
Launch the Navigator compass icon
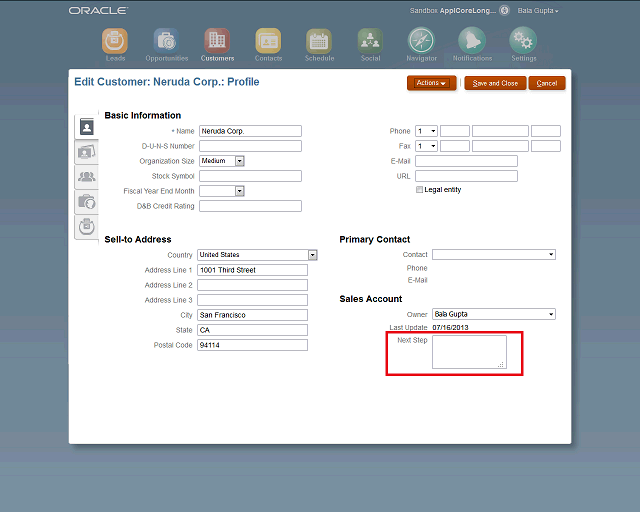tap(421, 40)
